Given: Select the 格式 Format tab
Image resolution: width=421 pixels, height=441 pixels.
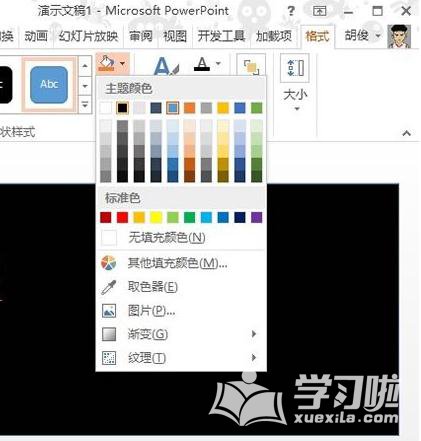Looking at the screenshot, I should click(x=317, y=36).
